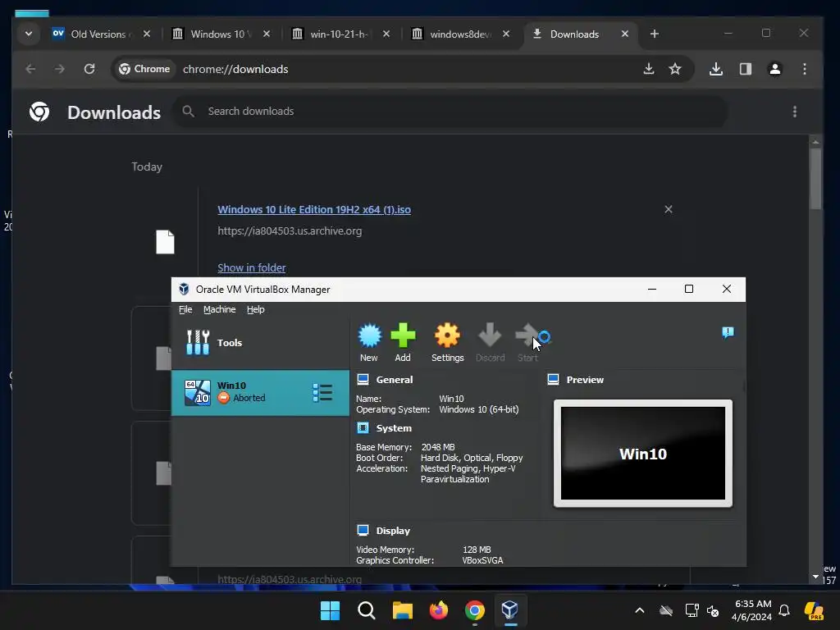Click the New virtual machine icon

369,336
